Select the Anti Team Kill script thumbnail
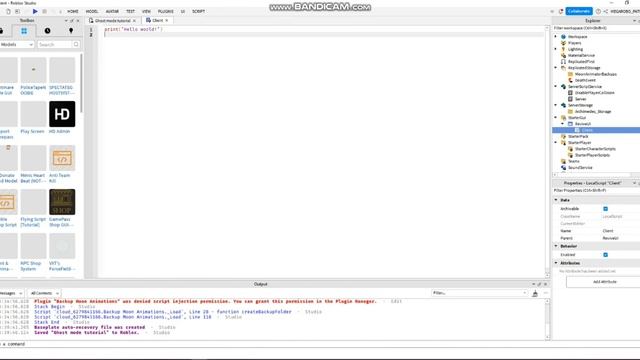This screenshot has height=360, width=640. [62, 158]
